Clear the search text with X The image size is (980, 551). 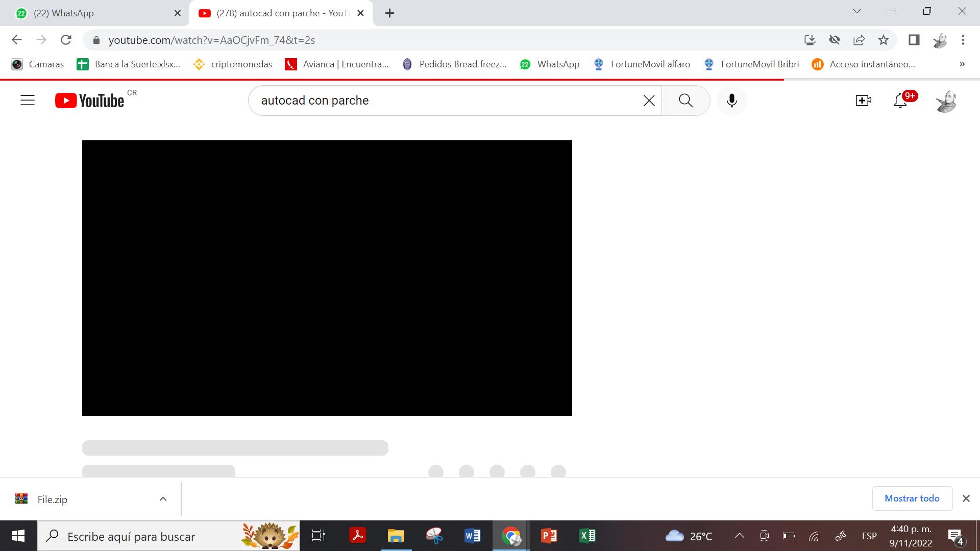click(649, 101)
